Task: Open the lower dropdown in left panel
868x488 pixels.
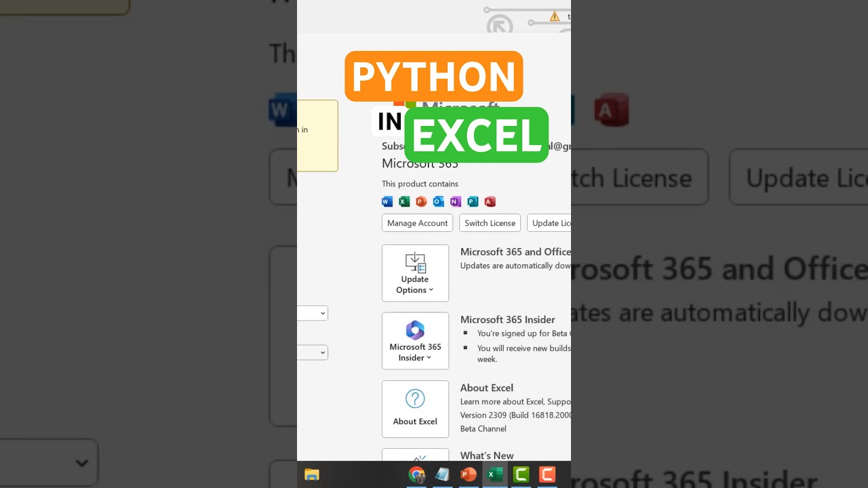Action: coord(313,352)
